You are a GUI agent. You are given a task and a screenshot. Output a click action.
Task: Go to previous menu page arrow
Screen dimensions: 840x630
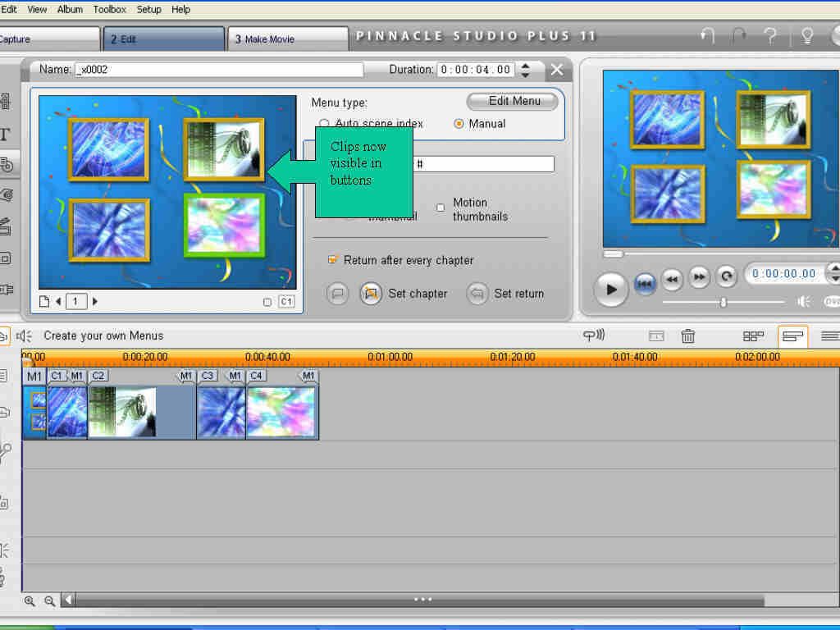click(x=58, y=302)
